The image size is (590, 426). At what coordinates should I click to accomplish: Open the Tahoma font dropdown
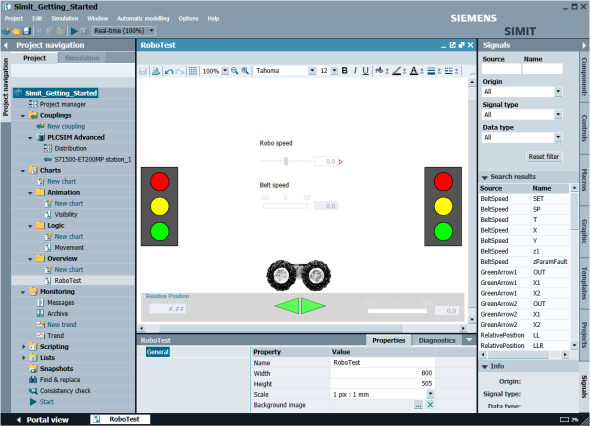[x=312, y=71]
